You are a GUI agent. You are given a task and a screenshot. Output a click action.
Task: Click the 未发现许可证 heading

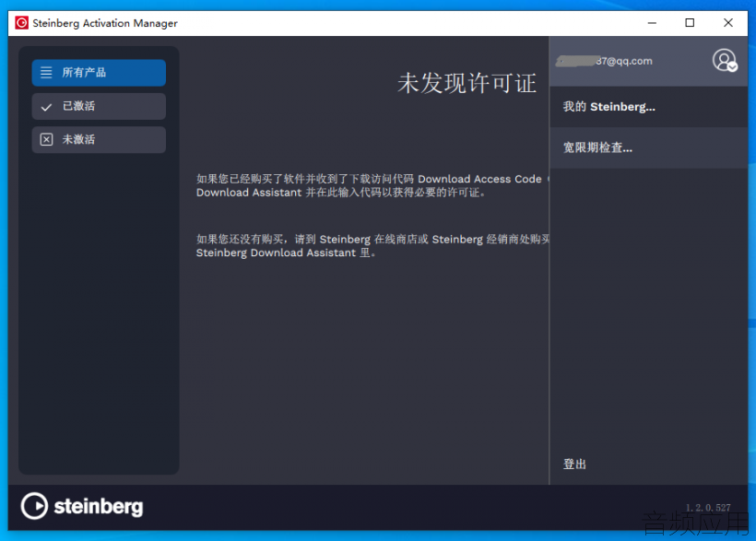pos(467,84)
